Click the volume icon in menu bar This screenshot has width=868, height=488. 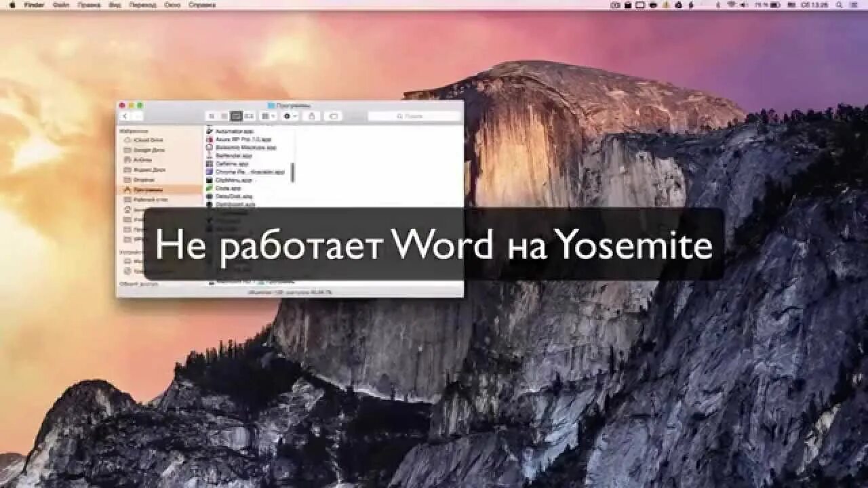click(744, 4)
